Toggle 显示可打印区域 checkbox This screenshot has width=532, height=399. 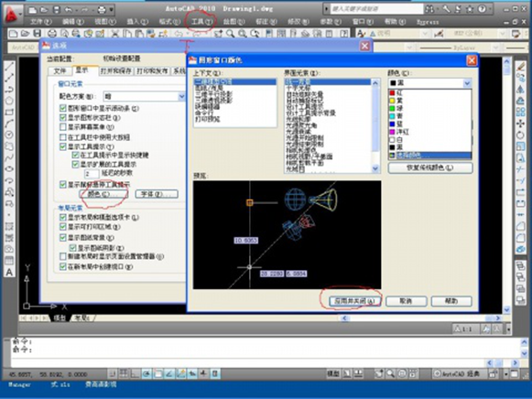pyautogui.click(x=62, y=226)
